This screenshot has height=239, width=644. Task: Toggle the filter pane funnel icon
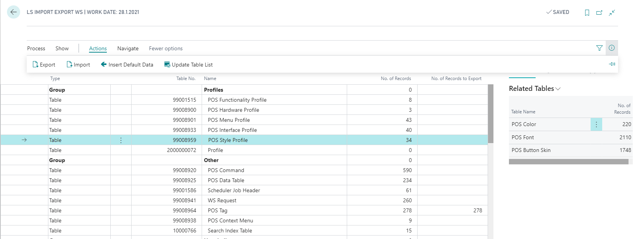[599, 48]
